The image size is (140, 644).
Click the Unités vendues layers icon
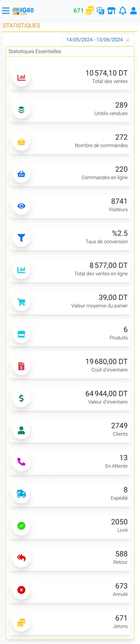pyautogui.click(x=21, y=110)
